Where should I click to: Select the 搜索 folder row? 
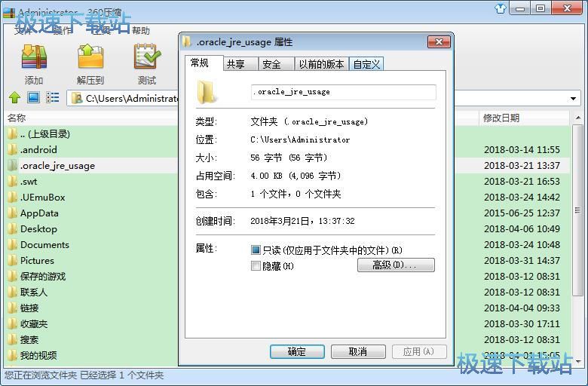pyautogui.click(x=92, y=339)
